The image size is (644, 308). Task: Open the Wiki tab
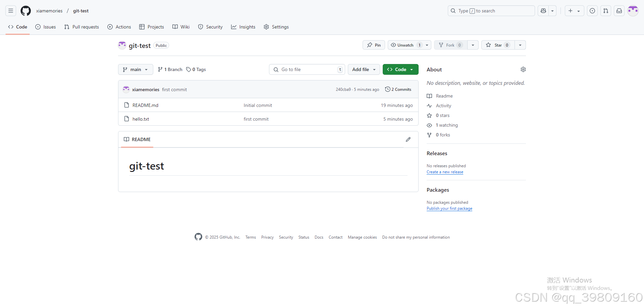pyautogui.click(x=181, y=27)
